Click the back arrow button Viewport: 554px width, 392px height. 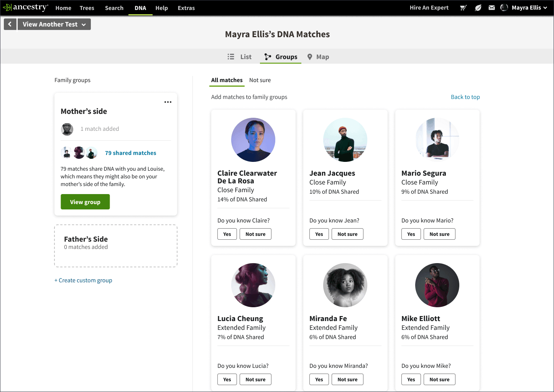click(10, 24)
